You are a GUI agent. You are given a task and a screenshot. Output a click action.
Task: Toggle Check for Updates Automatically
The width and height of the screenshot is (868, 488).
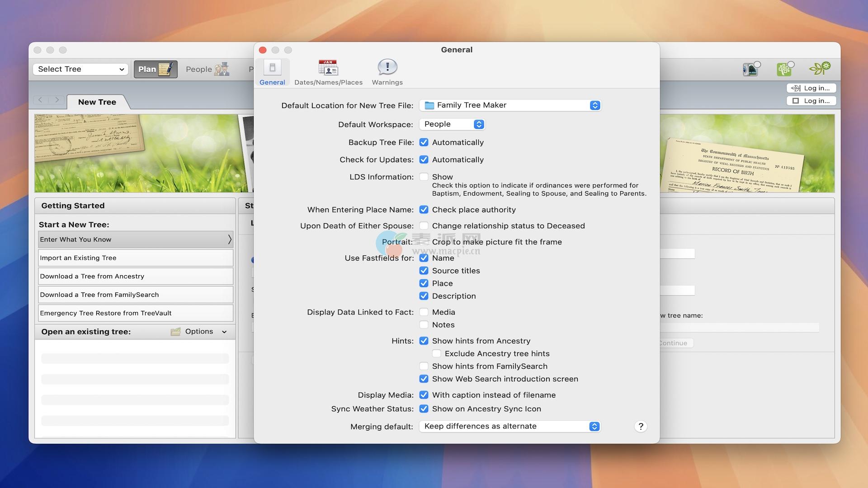424,160
